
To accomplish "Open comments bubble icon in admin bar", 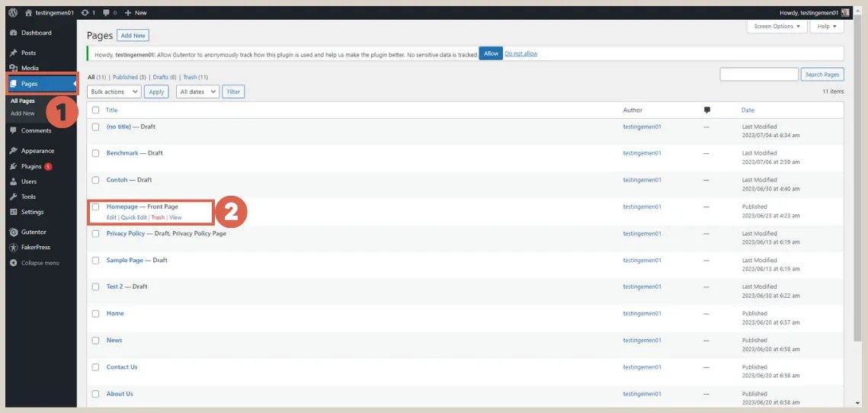I will pyautogui.click(x=106, y=12).
